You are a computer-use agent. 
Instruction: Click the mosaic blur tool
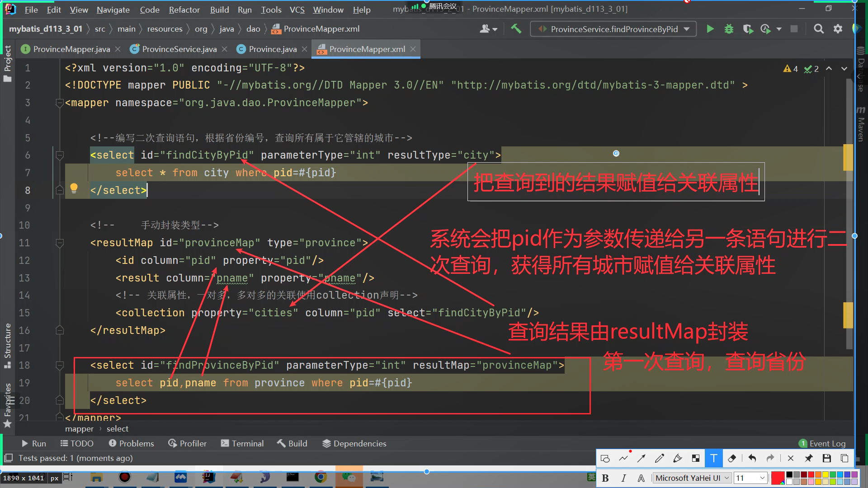[x=696, y=458]
